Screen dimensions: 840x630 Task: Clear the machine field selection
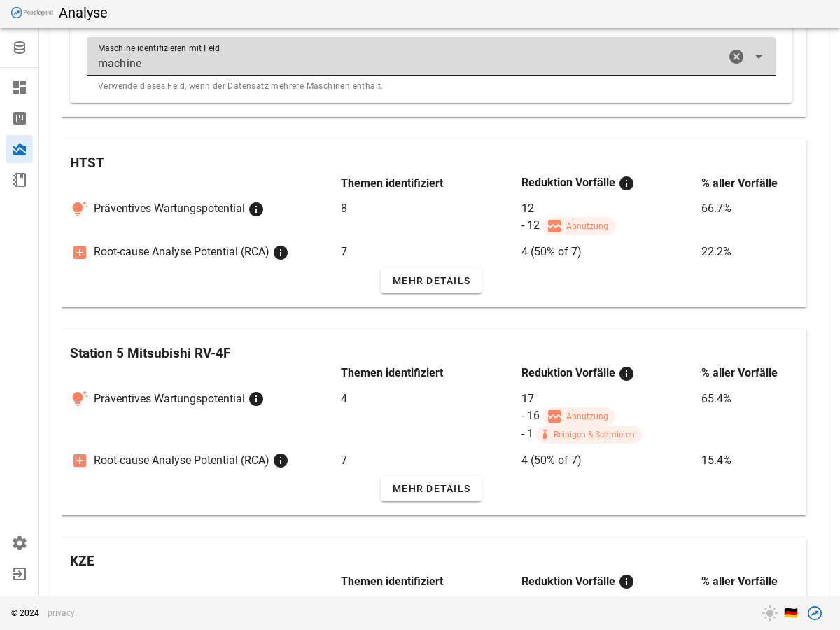tap(736, 57)
